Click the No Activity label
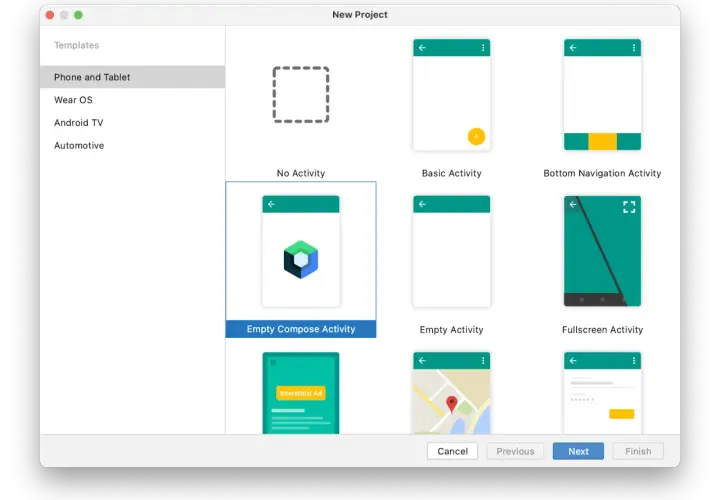Viewport: 720px width, 500px height. [301, 173]
